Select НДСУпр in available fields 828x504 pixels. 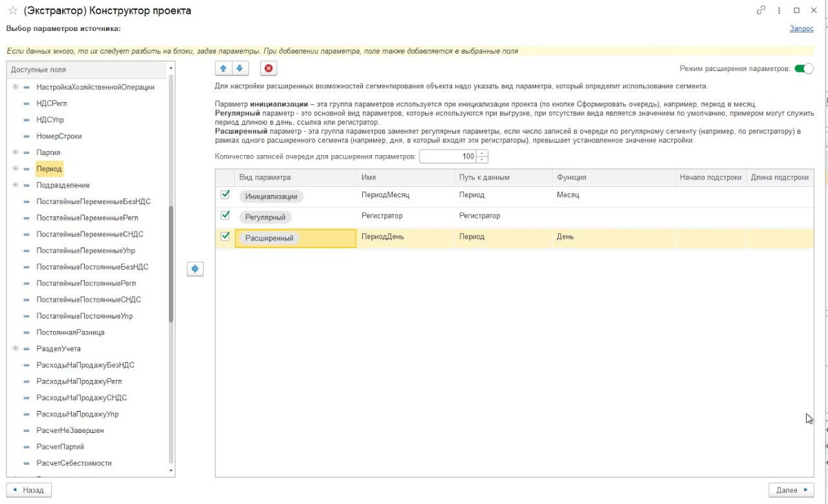point(51,120)
